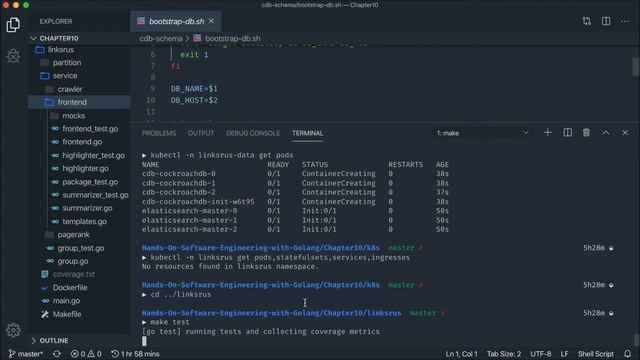Open the terminal selector dropdown '1: make'

(x=482, y=133)
